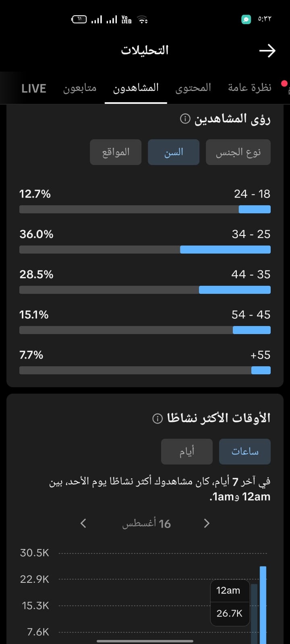Go to previous date with left chevron
Screen dimensions: 290x644
click(83, 523)
